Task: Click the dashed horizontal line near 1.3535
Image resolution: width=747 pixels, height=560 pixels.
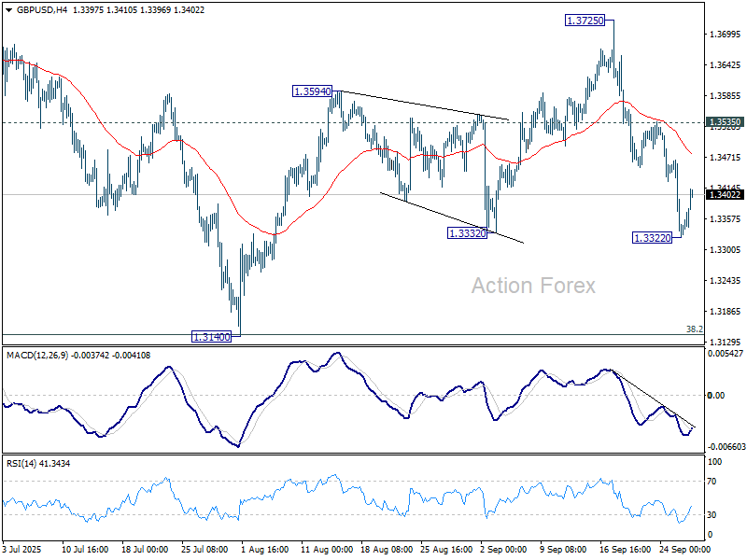Action: pyautogui.click(x=280, y=120)
